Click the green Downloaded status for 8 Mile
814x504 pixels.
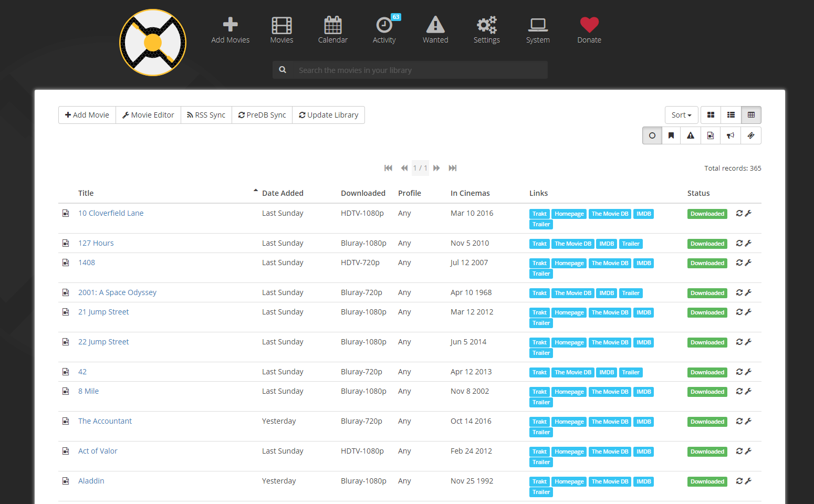point(707,391)
